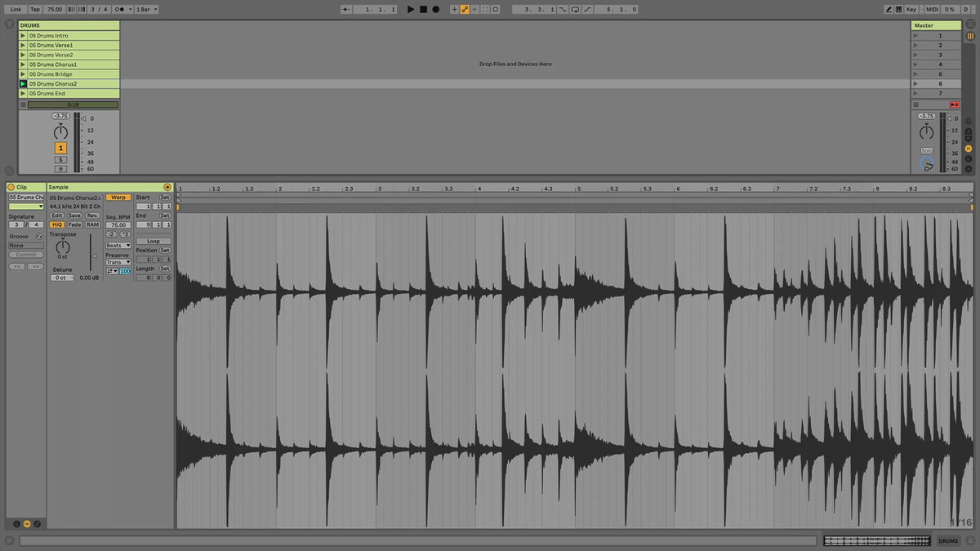Launch the 05 Drums Bridge clip
Image resolution: width=980 pixels, height=551 pixels.
click(23, 74)
